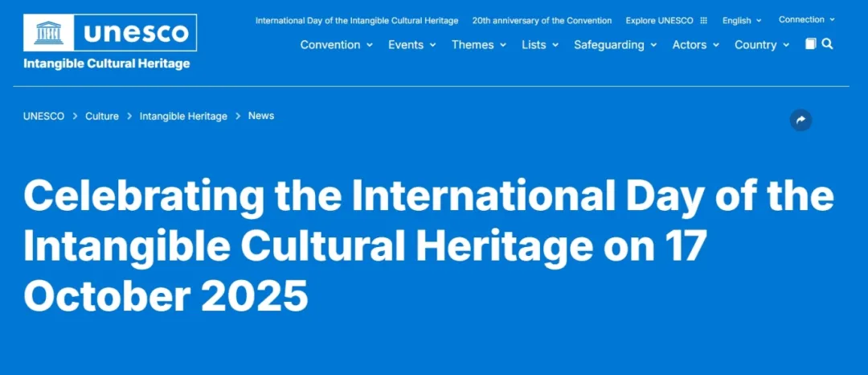The image size is (868, 375).
Task: Open the Lists menu
Action: (x=539, y=45)
